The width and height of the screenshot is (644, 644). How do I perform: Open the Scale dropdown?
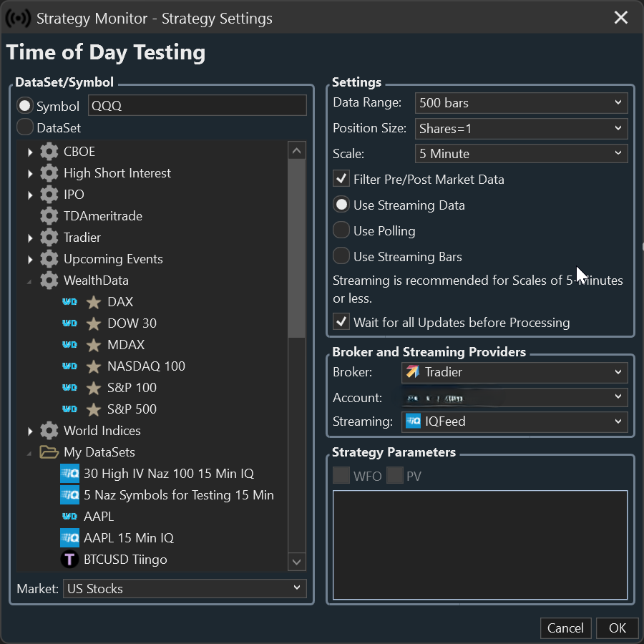point(521,154)
